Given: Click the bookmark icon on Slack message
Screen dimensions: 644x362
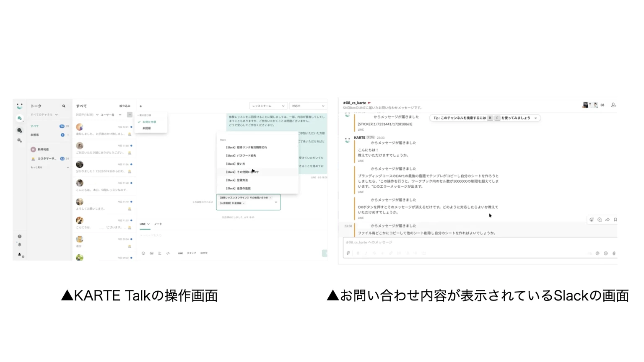Looking at the screenshot, I should coord(615,220).
